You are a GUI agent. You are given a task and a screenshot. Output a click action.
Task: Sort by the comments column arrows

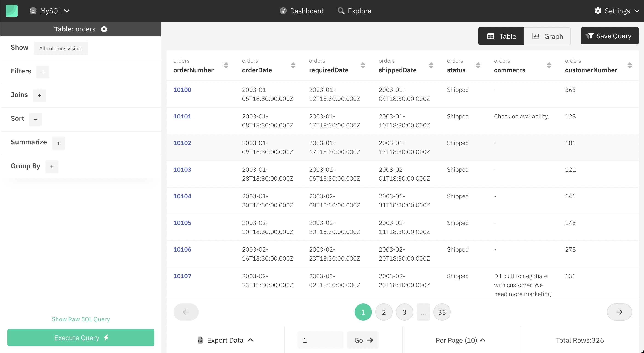pos(549,65)
